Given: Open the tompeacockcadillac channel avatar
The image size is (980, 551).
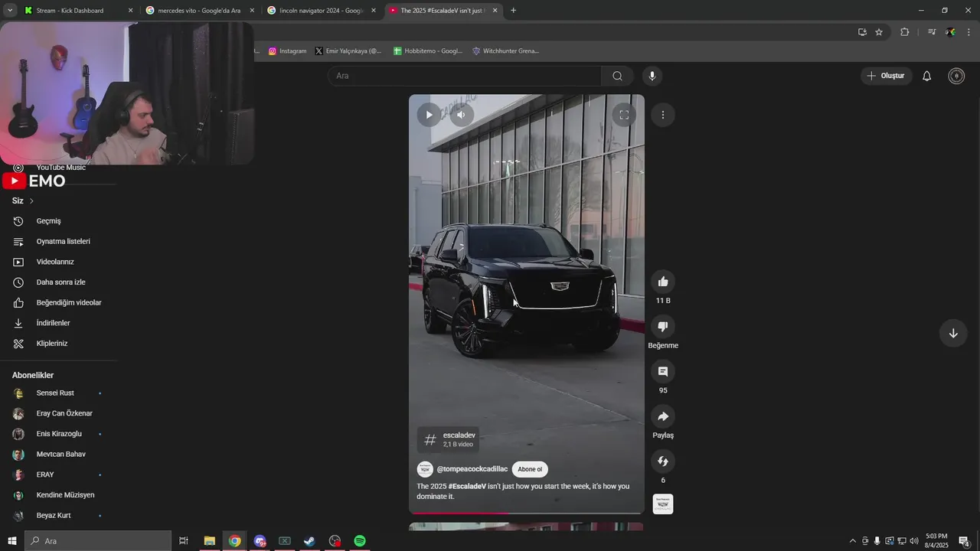Looking at the screenshot, I should pyautogui.click(x=425, y=469).
